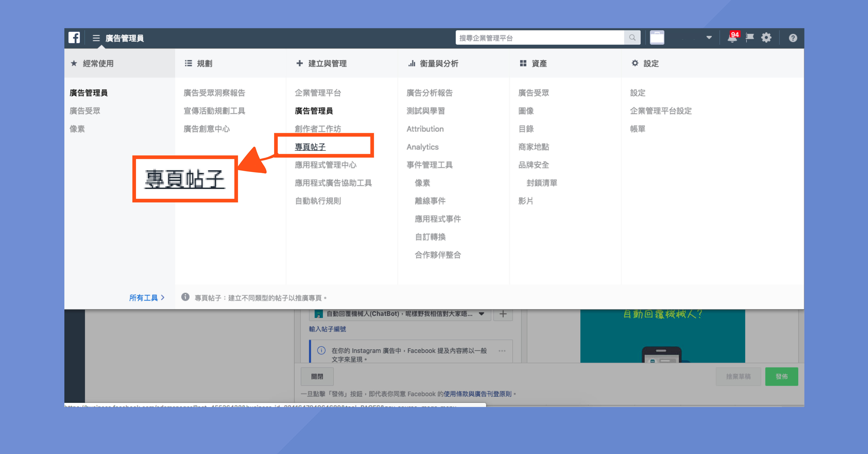The height and width of the screenshot is (454, 868).
Task: Open the hamburger menu icon
Action: pyautogui.click(x=96, y=38)
